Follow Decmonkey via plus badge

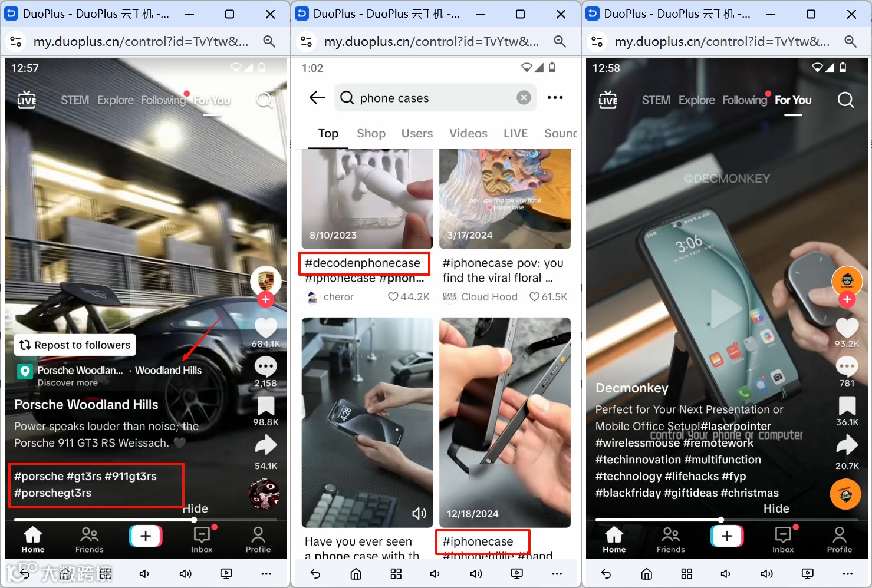tap(847, 299)
